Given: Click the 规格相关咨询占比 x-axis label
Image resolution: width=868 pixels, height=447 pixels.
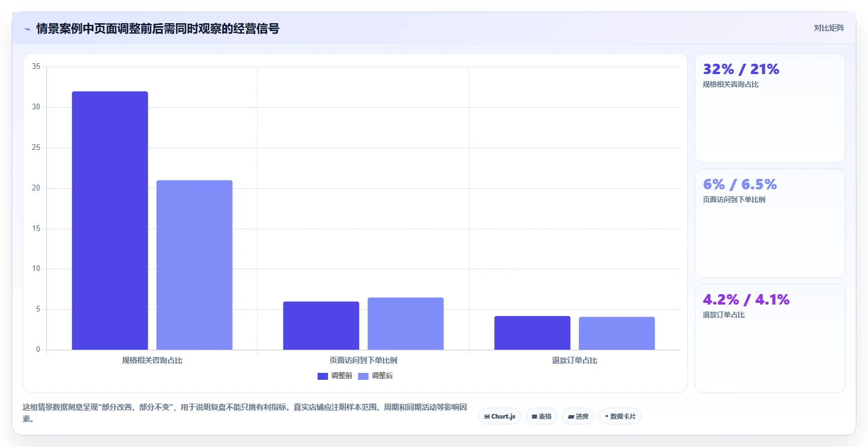Looking at the screenshot, I should [152, 360].
